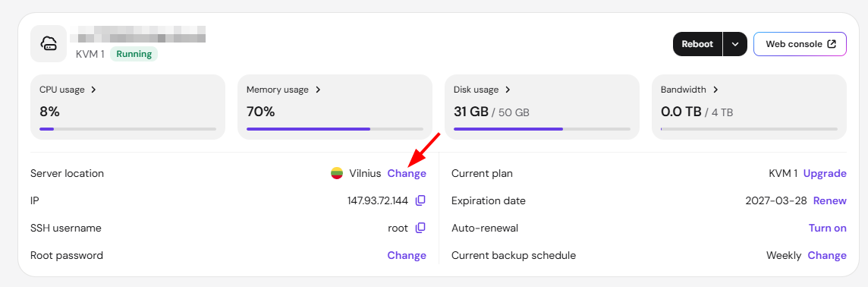868x287 pixels.
Task: Copy the SSH username root
Action: coord(420,228)
